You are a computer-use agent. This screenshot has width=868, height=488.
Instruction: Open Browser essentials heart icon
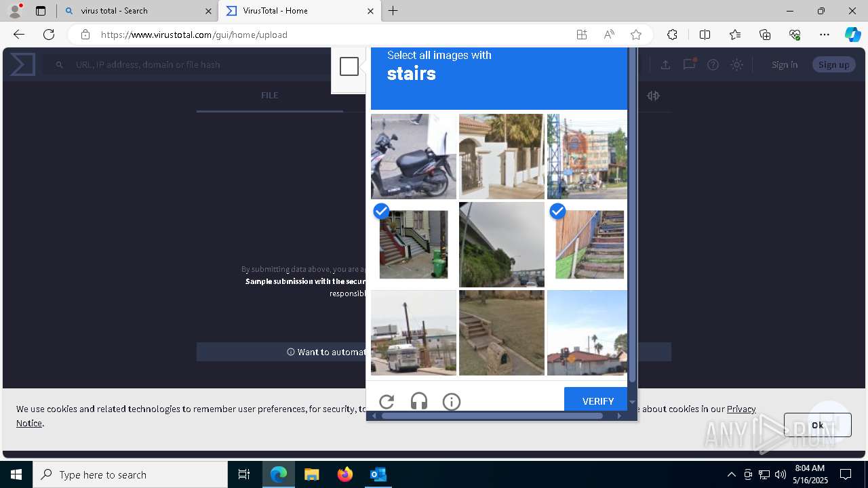coord(795,35)
